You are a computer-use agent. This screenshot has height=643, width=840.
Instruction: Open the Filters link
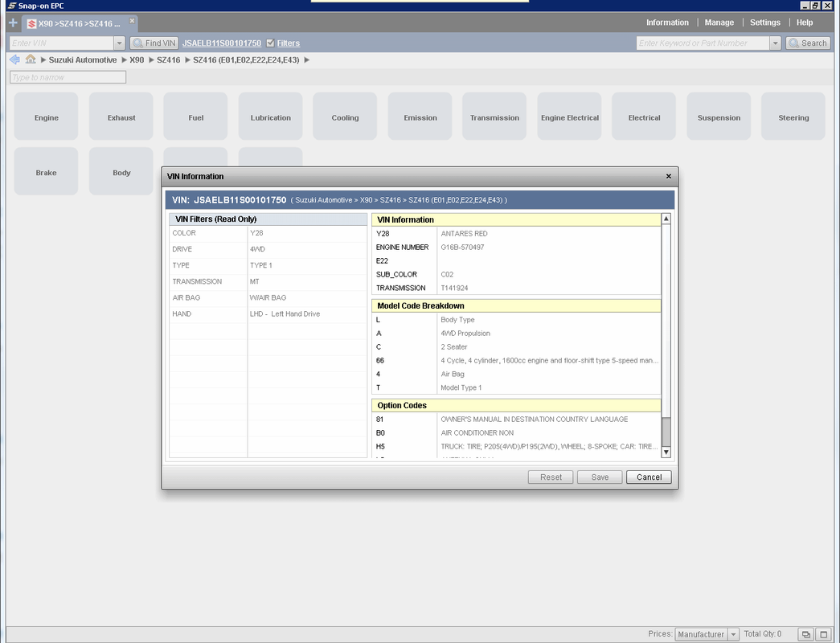[x=289, y=43]
